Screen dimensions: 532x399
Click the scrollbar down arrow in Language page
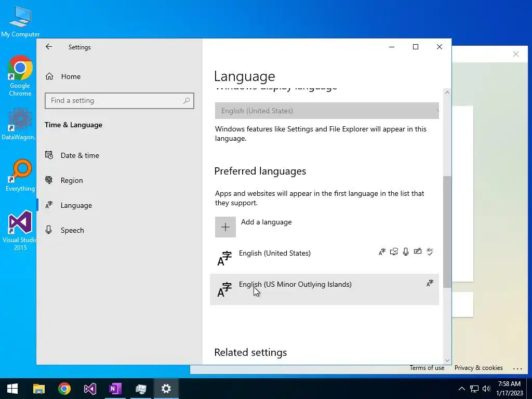pos(447,361)
